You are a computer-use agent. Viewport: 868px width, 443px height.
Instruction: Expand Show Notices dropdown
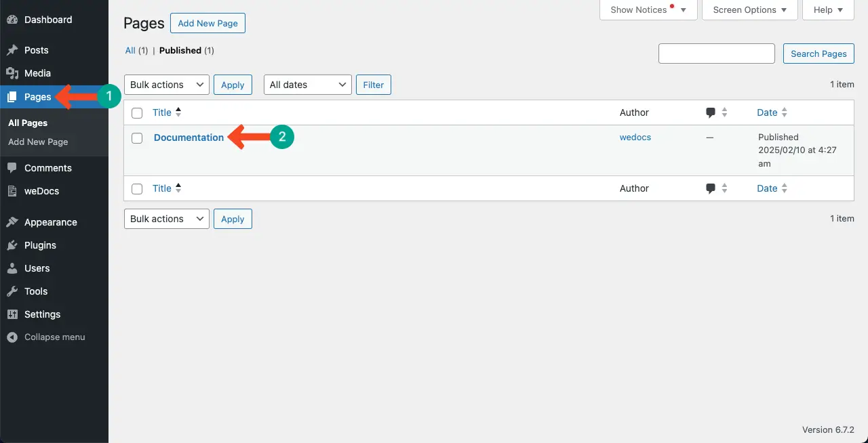(648, 10)
